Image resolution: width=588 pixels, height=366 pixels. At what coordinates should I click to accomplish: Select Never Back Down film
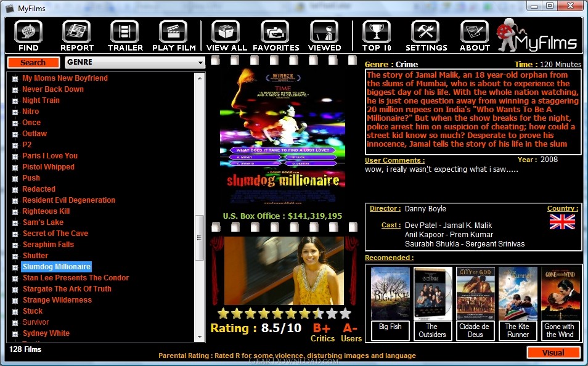click(x=53, y=89)
